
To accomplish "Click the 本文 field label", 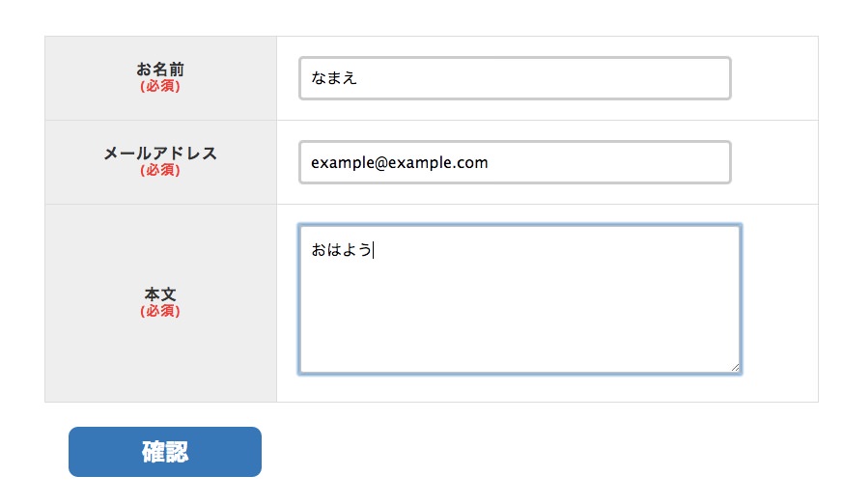I will 160,294.
